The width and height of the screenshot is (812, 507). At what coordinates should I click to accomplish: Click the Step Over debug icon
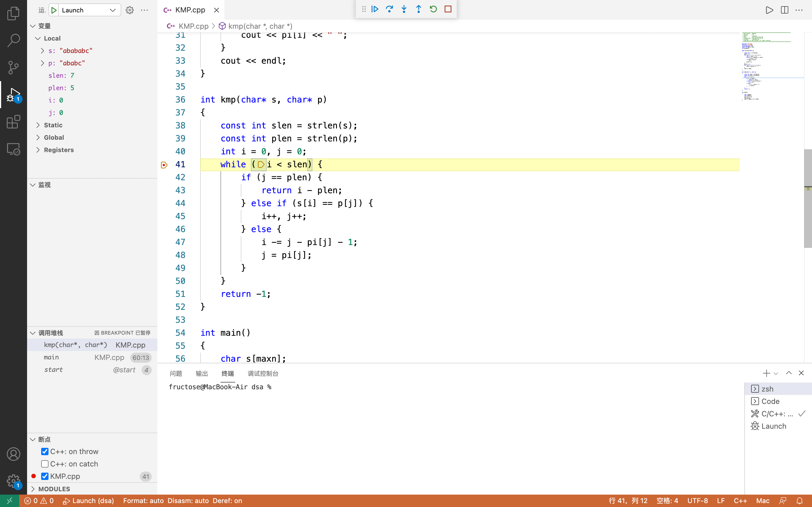point(389,9)
